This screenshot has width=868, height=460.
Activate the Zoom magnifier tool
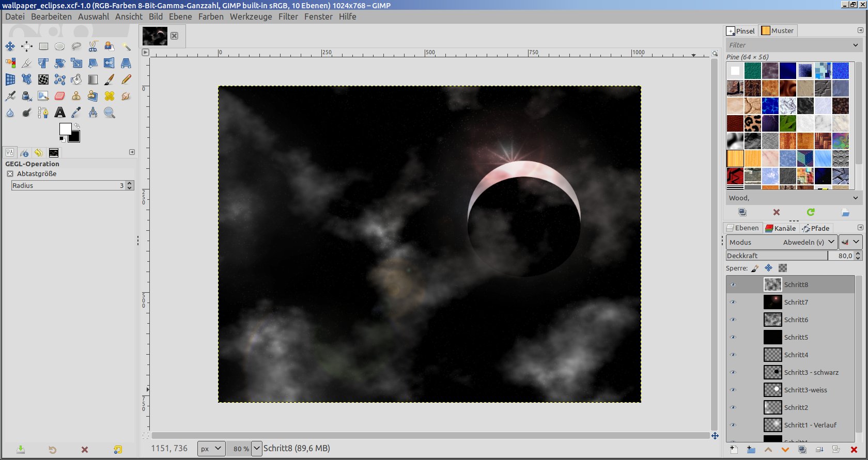(x=110, y=113)
